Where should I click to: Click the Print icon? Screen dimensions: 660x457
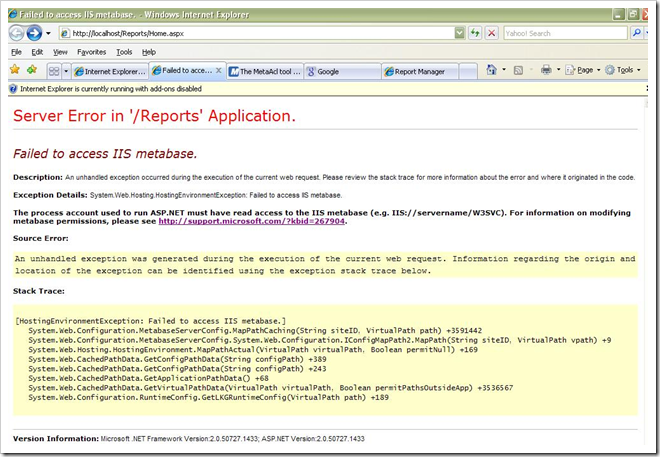[x=546, y=70]
